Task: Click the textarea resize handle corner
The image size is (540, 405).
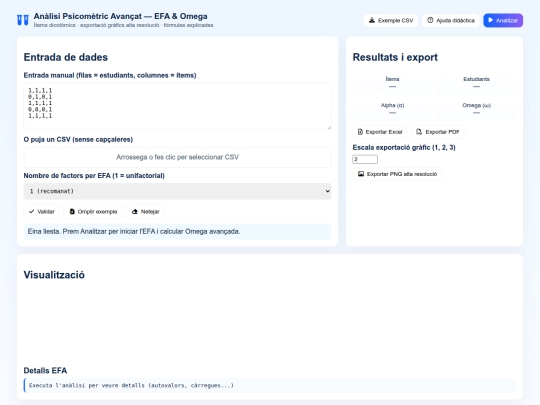Action: click(x=329, y=127)
